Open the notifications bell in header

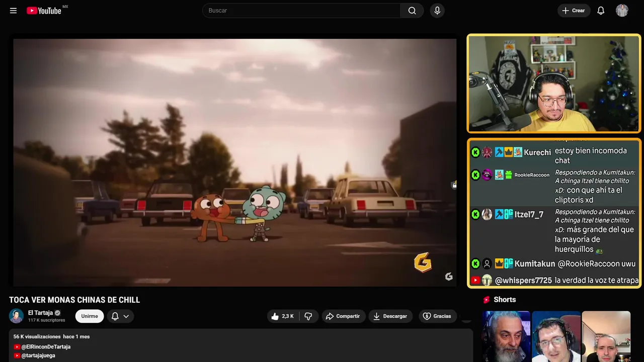tap(601, 11)
